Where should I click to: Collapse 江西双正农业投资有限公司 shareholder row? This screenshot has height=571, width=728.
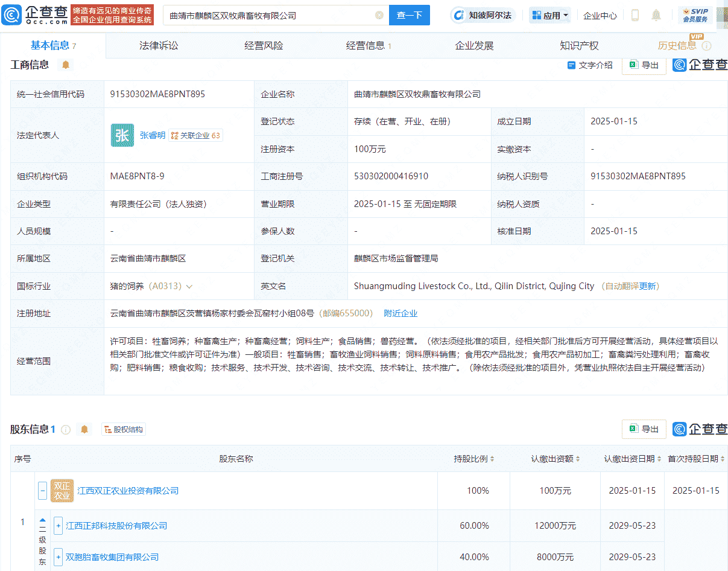point(42,490)
